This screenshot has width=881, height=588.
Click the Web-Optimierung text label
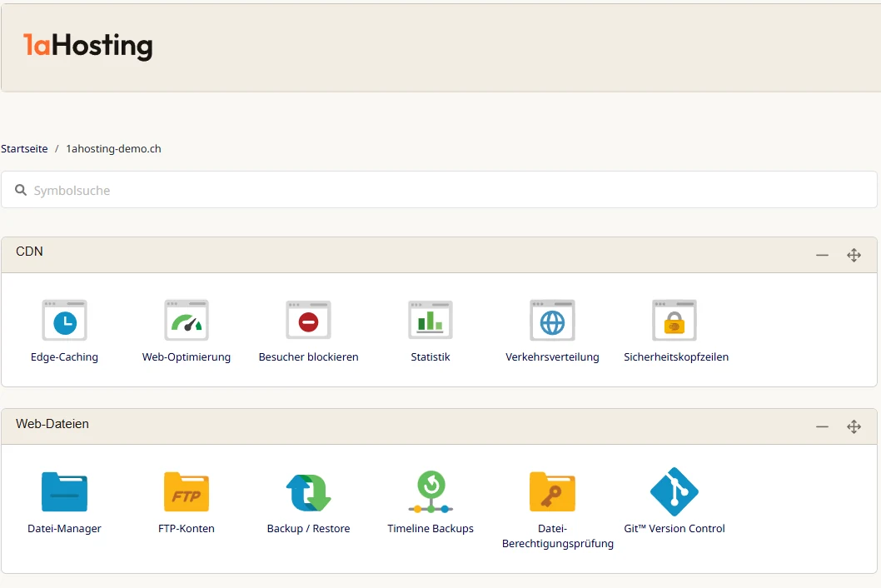pos(187,357)
